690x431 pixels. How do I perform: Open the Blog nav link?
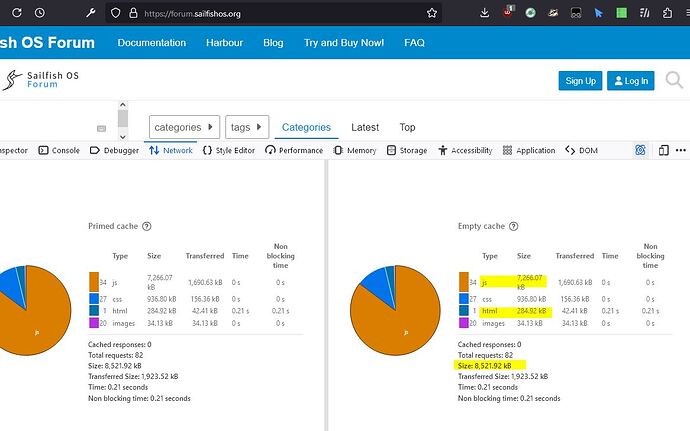pos(273,43)
